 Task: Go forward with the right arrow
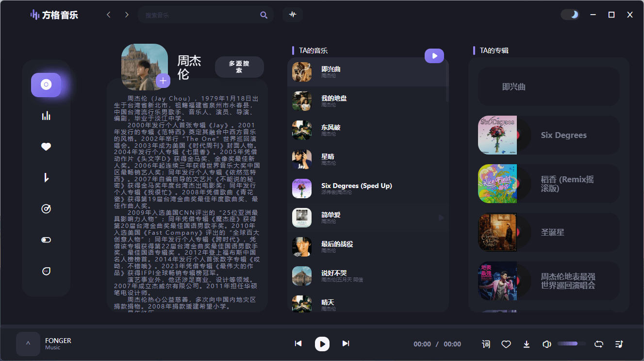point(127,15)
